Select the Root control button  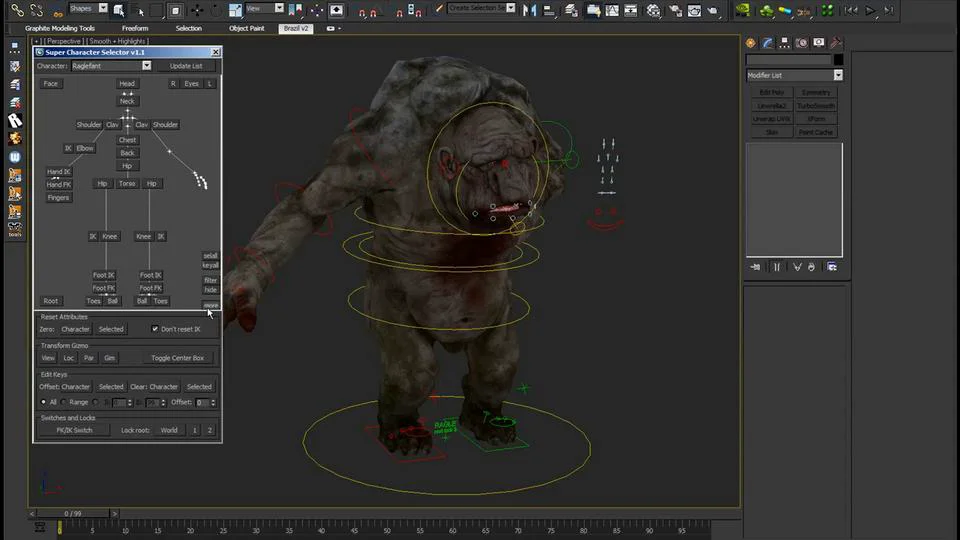pos(51,301)
